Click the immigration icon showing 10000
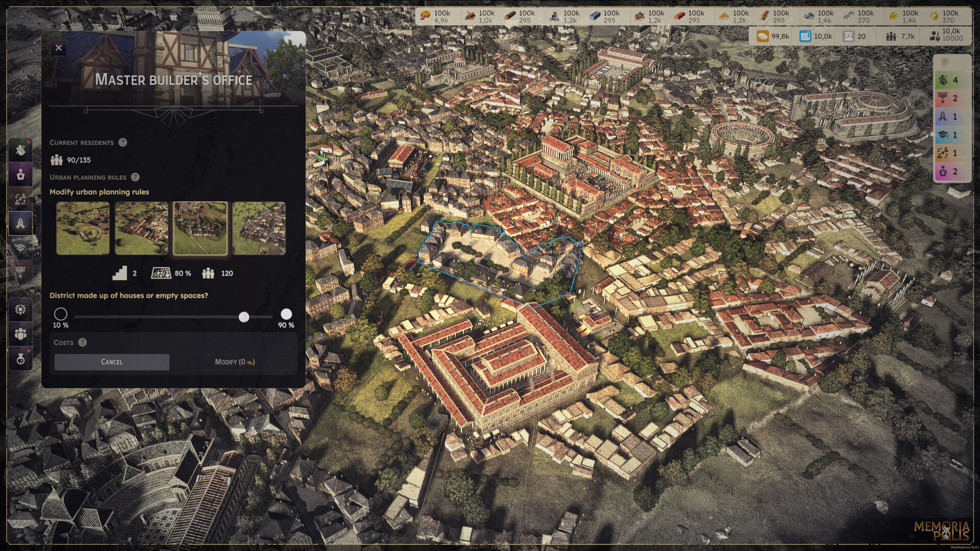 coord(934,36)
